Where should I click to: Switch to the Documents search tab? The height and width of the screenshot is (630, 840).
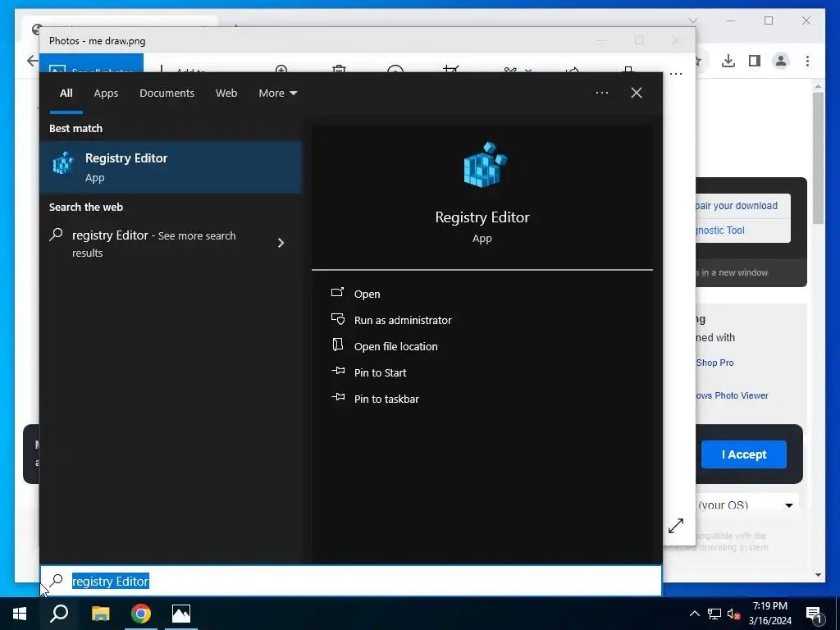pos(167,94)
